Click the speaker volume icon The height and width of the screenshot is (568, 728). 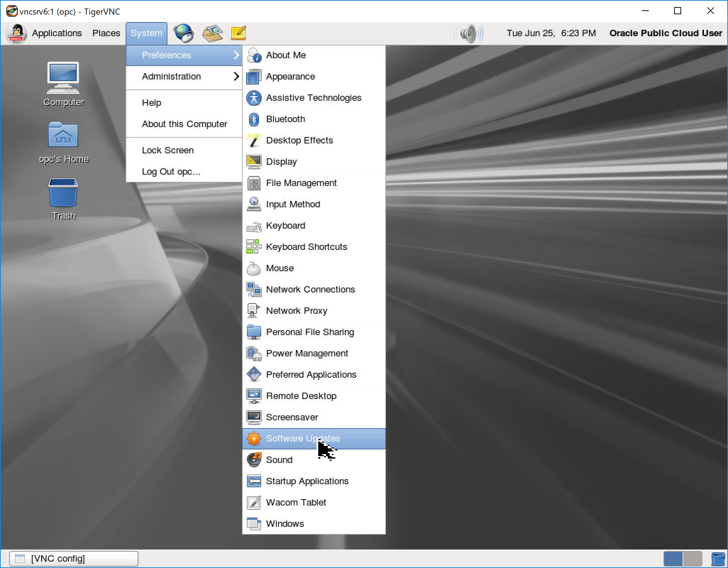click(x=468, y=33)
